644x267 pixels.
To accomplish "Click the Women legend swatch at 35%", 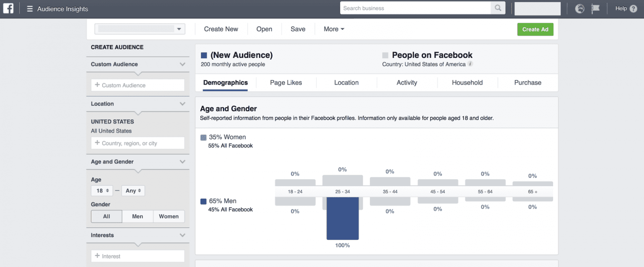I will 203,137.
